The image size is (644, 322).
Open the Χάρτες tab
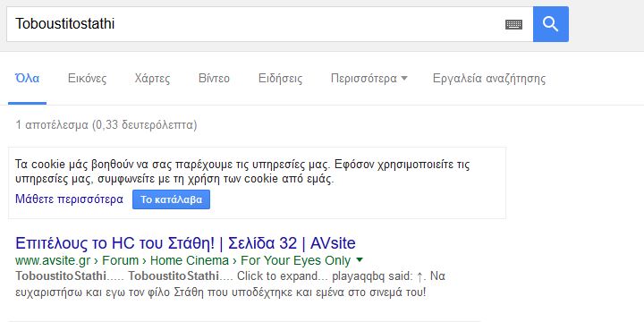click(x=152, y=78)
